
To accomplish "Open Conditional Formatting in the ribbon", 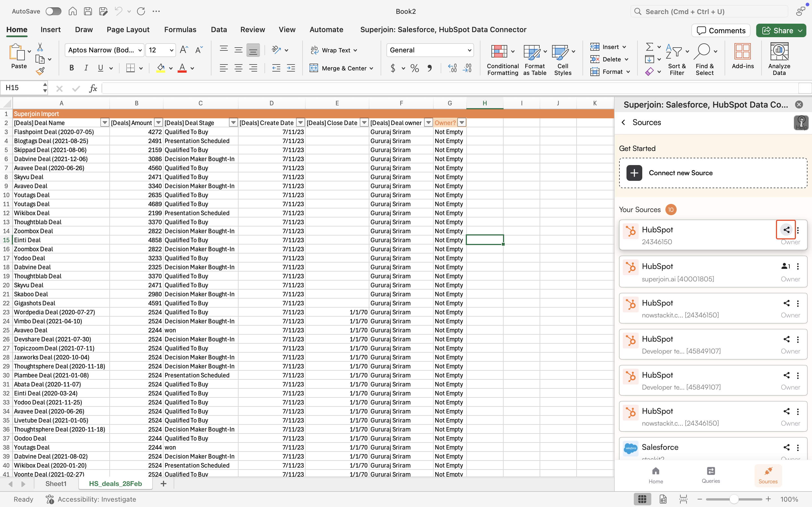I will click(x=502, y=60).
